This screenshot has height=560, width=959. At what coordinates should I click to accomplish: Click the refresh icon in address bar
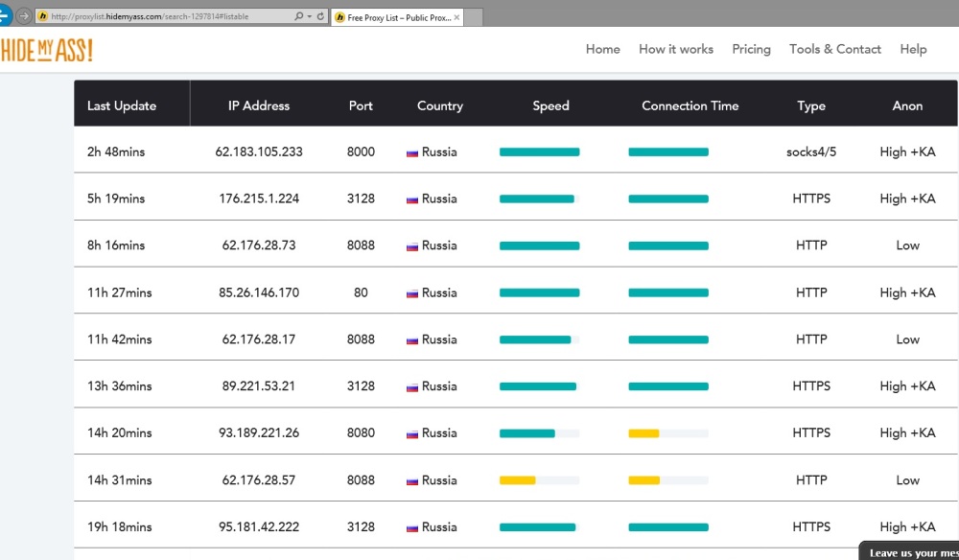[319, 17]
